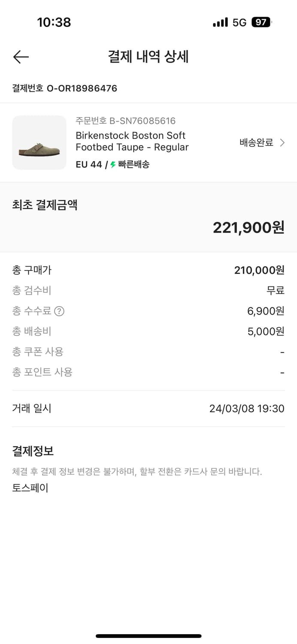Tap the 결제 내역 상세 title
The width and height of the screenshot is (297, 644).
point(148,57)
